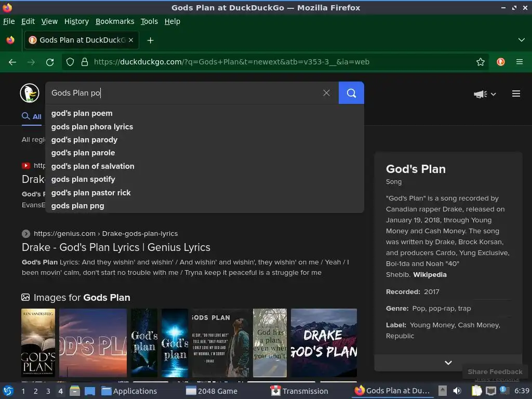Viewport: 532px width, 399px height.
Task: Expand the God's Plan info panel chevron
Action: [448, 363]
